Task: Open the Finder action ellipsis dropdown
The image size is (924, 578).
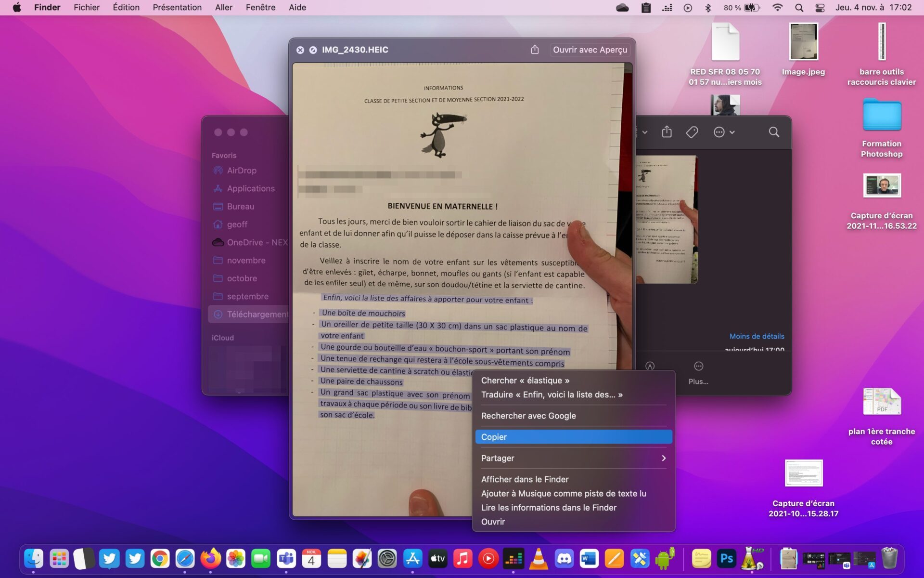Action: [724, 132]
